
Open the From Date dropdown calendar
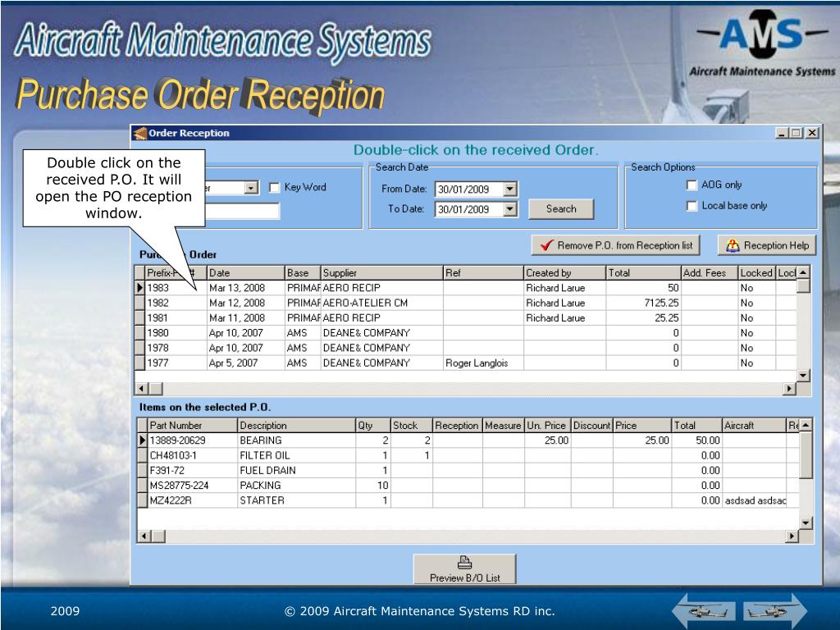(x=510, y=189)
